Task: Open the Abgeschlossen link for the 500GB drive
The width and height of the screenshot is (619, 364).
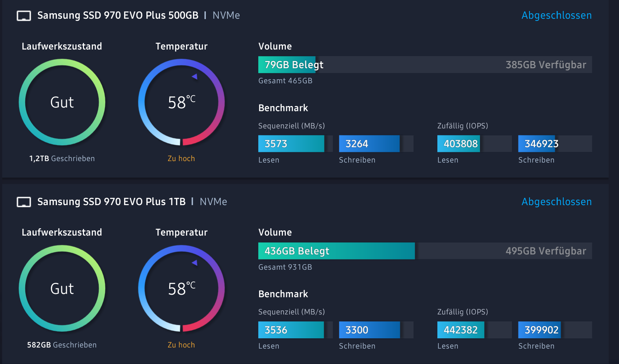Action: pyautogui.click(x=556, y=15)
